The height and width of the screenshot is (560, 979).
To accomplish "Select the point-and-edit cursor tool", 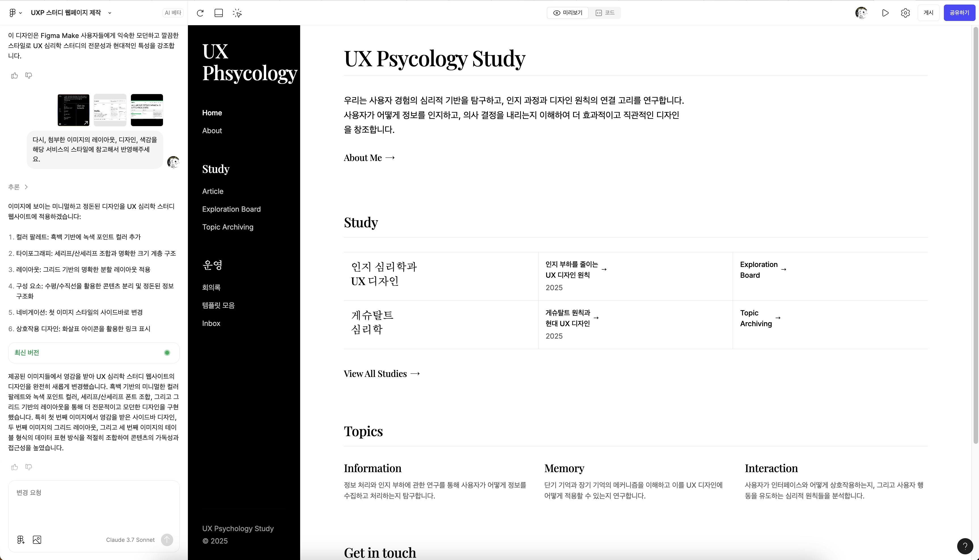I will click(x=237, y=13).
